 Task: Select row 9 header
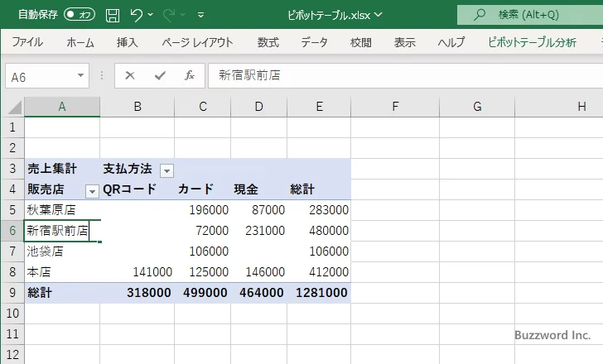tap(12, 293)
